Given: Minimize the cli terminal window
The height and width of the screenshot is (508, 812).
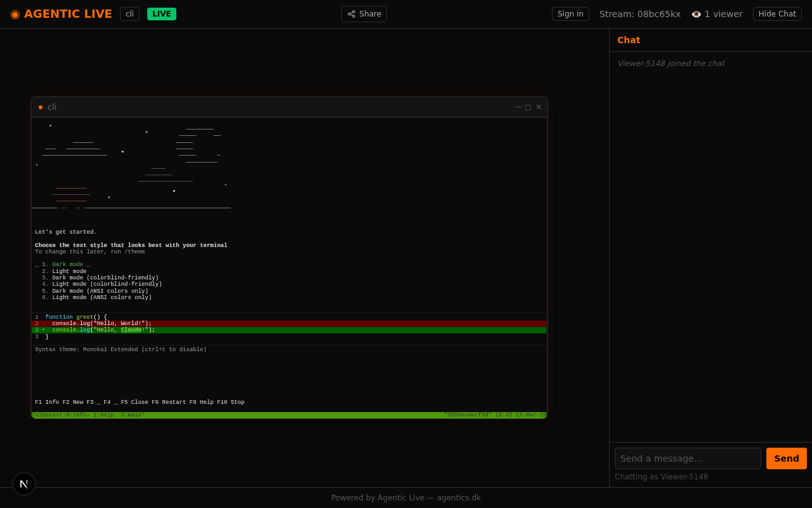Looking at the screenshot, I should pyautogui.click(x=518, y=107).
